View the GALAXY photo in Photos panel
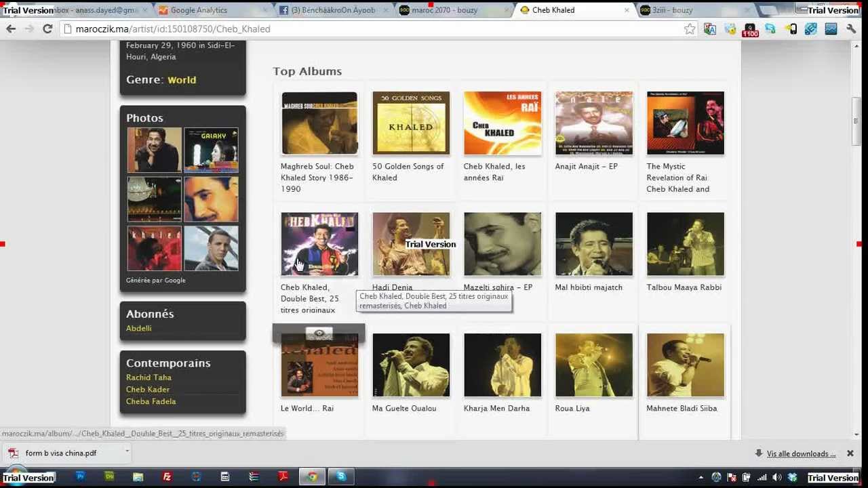 tap(211, 150)
